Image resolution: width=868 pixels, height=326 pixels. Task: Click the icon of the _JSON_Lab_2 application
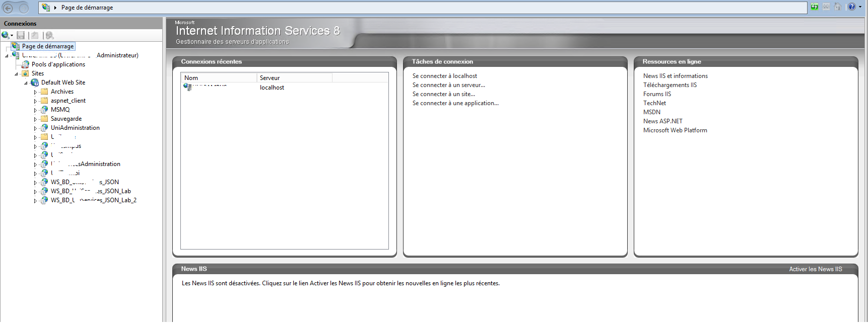click(44, 200)
